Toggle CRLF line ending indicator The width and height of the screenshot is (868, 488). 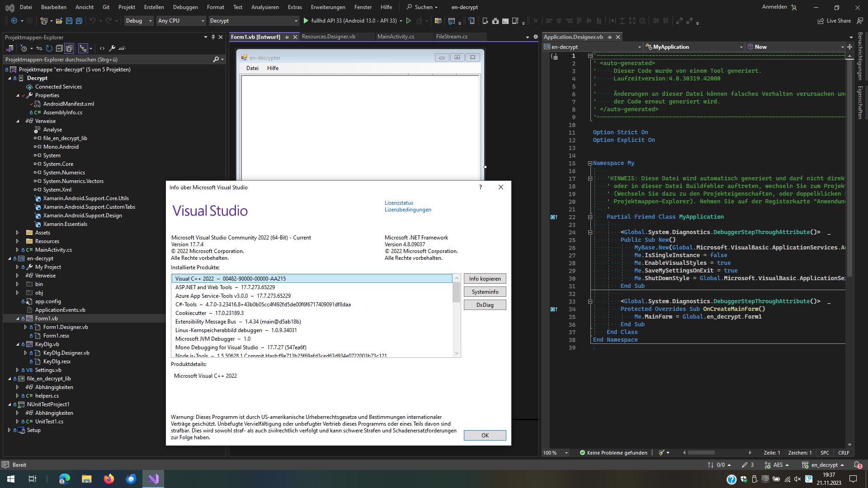844,452
